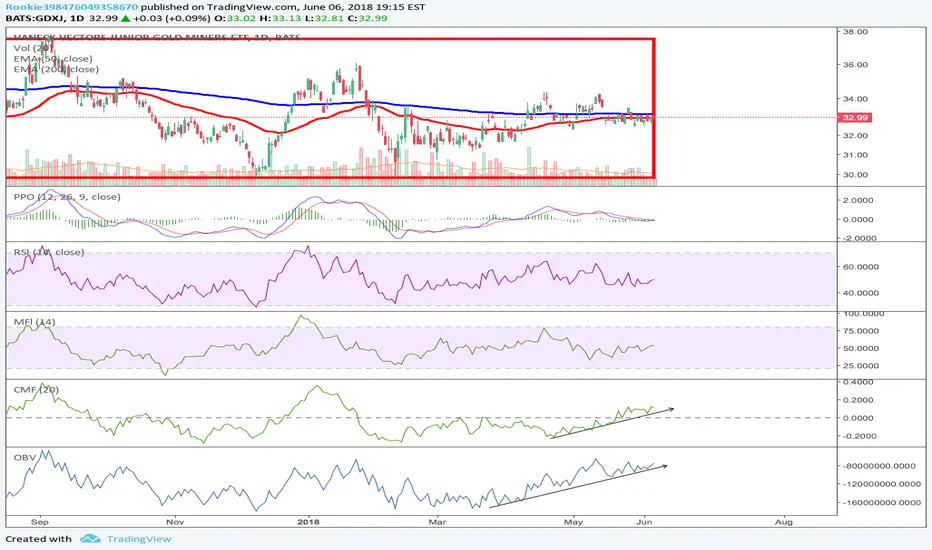Click the 0.2000 CMF axis label

coord(859,400)
